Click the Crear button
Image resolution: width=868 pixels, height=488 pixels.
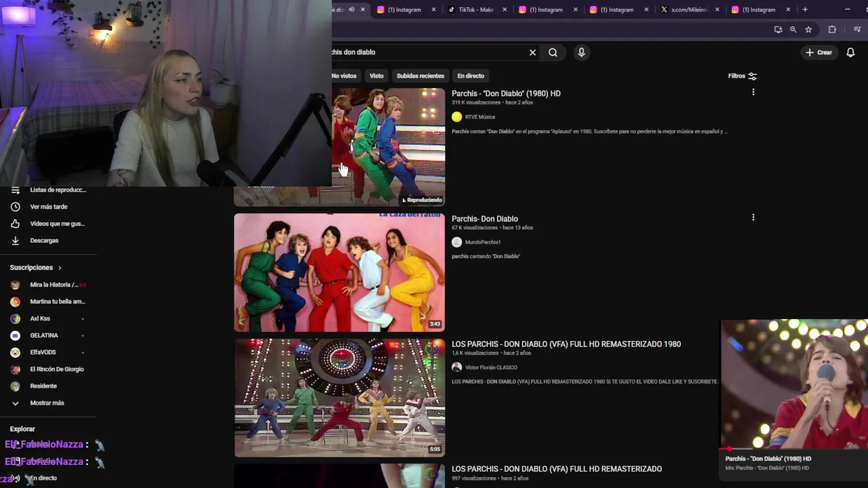coord(818,52)
